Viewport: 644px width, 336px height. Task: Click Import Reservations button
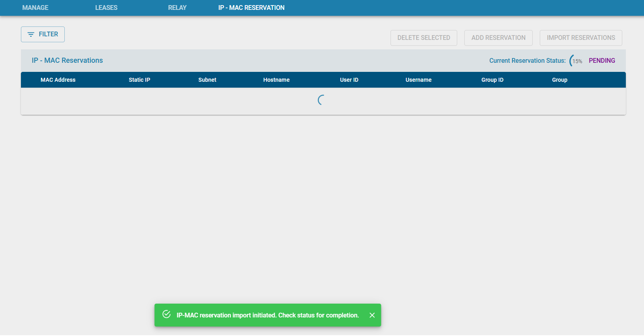click(x=581, y=38)
